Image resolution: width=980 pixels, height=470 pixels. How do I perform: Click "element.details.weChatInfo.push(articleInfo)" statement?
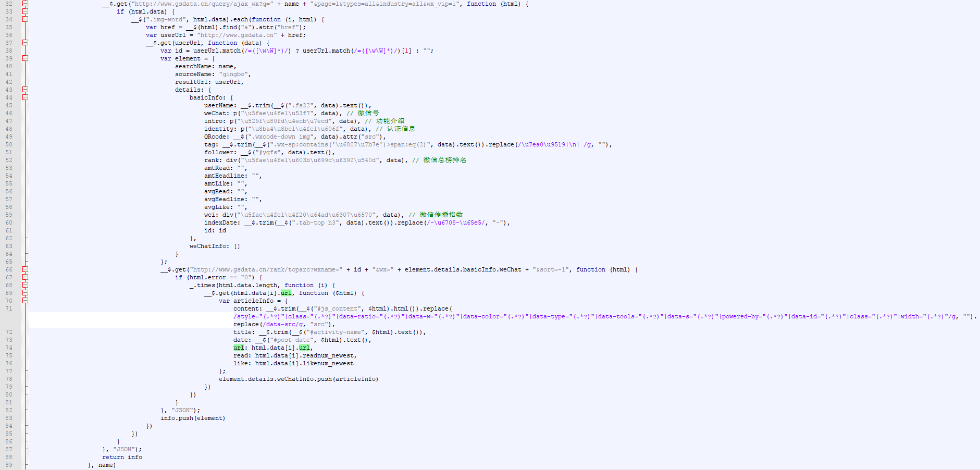(299, 379)
